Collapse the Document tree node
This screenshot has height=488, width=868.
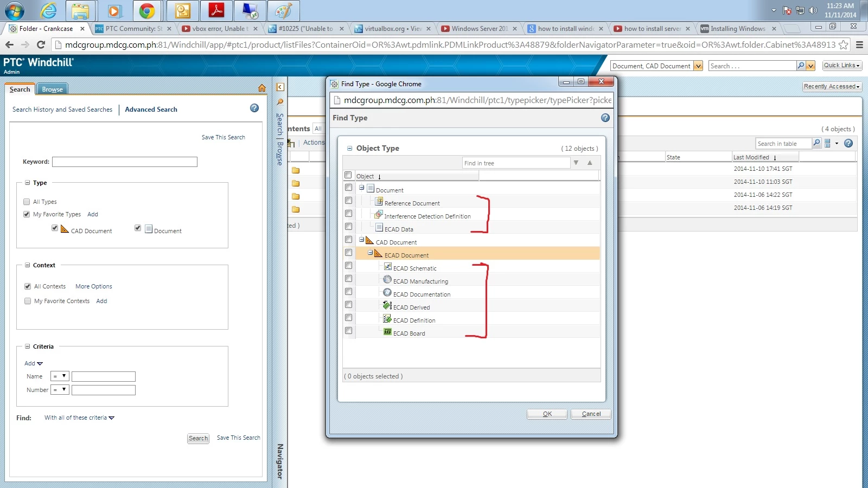coord(361,188)
